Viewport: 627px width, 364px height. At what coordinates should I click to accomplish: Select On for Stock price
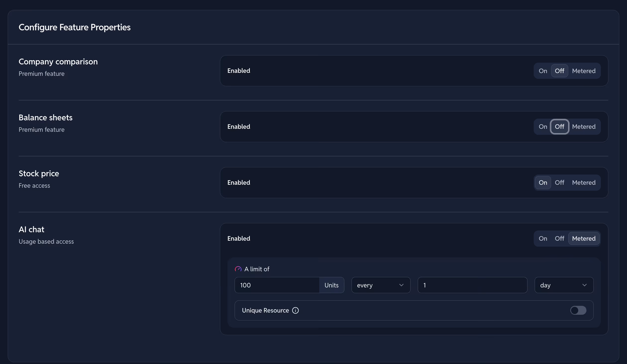(543, 182)
